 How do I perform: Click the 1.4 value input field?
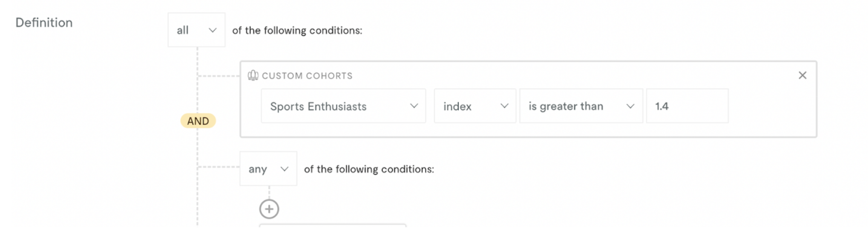tap(687, 106)
